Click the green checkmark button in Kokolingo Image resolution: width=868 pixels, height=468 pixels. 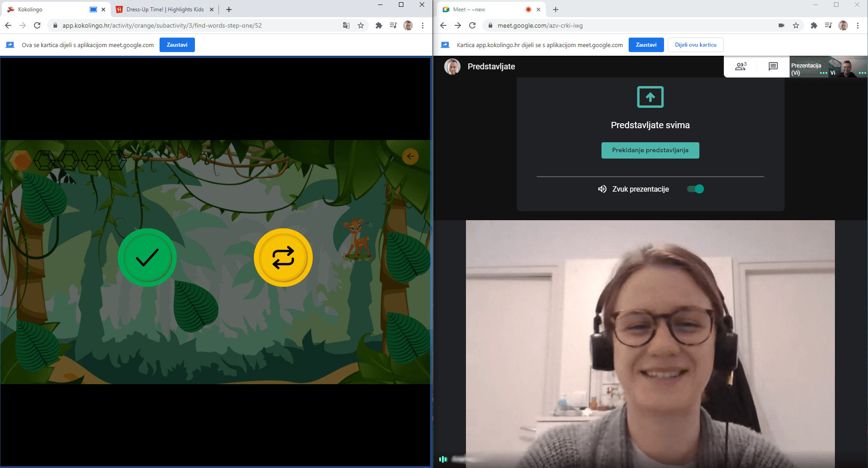click(x=147, y=257)
